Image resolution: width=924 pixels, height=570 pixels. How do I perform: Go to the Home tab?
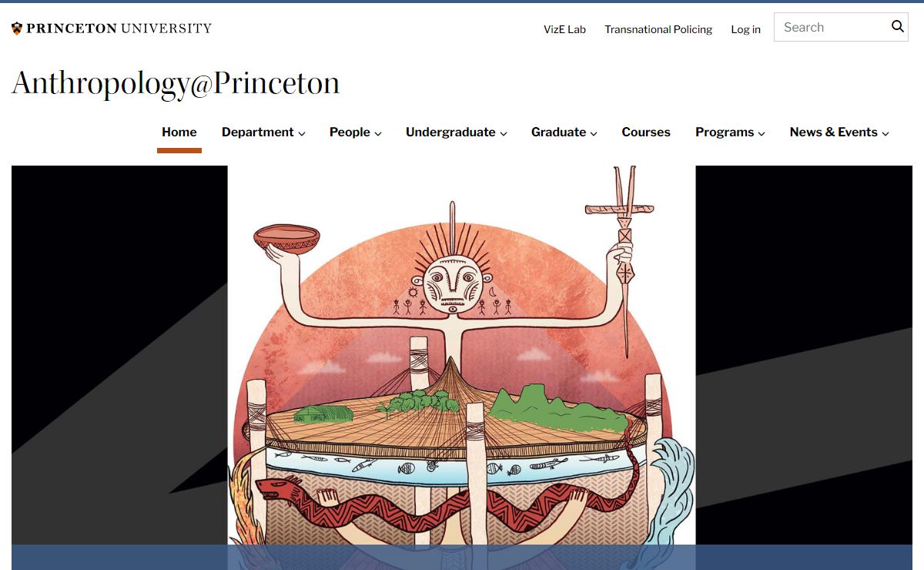point(179,132)
